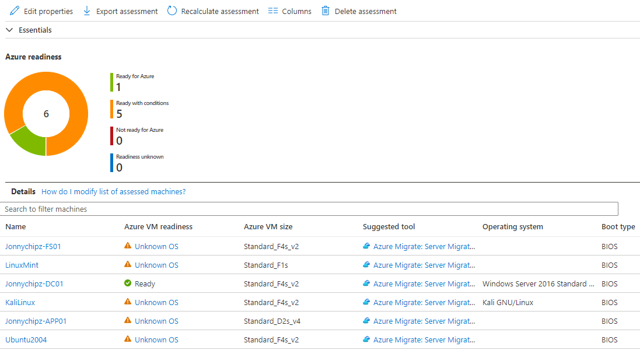Open the 'How do I modify list' help link
Viewport: 640px width, 364px height.
(113, 191)
